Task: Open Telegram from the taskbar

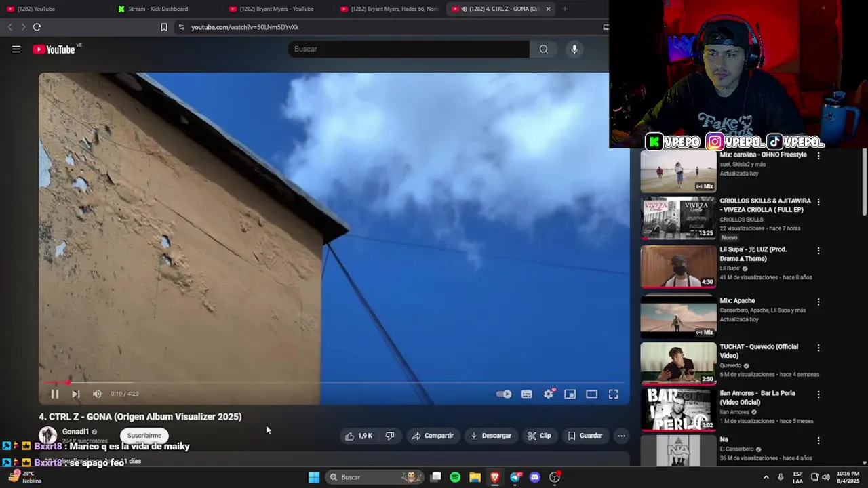Action: pos(515,477)
